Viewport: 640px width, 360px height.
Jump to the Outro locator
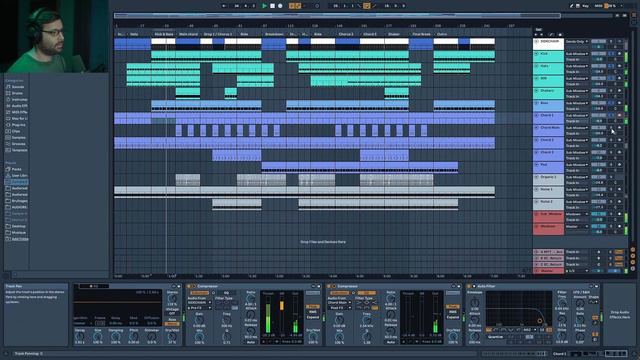tap(442, 34)
